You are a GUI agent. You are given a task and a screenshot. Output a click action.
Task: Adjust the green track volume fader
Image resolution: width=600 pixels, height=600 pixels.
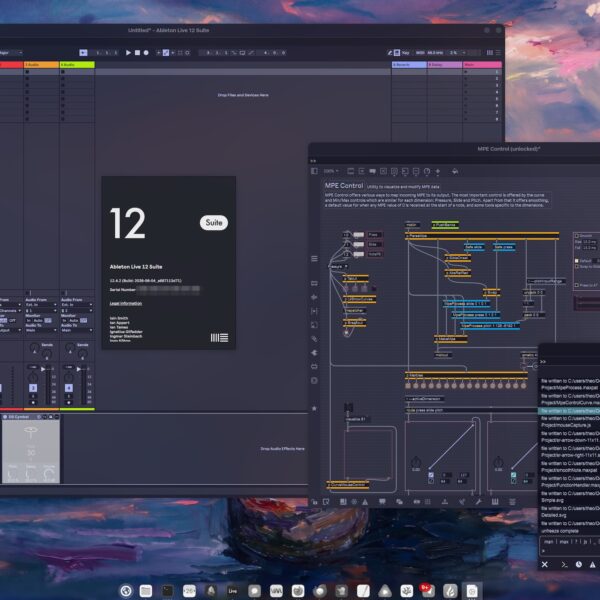79,369
